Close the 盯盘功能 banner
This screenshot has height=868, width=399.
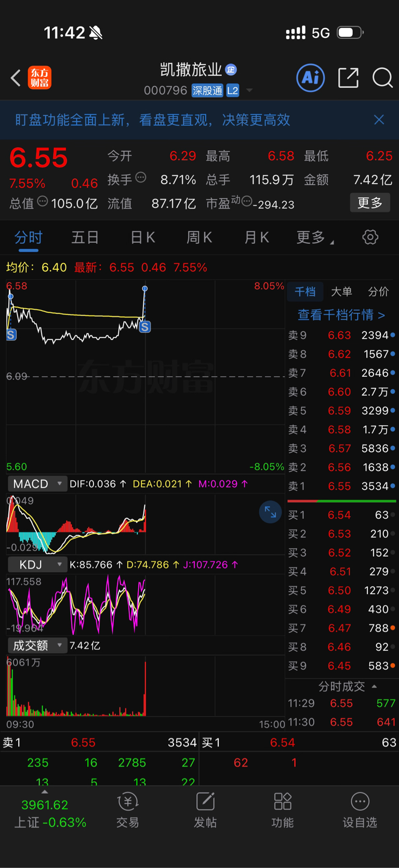click(x=379, y=120)
